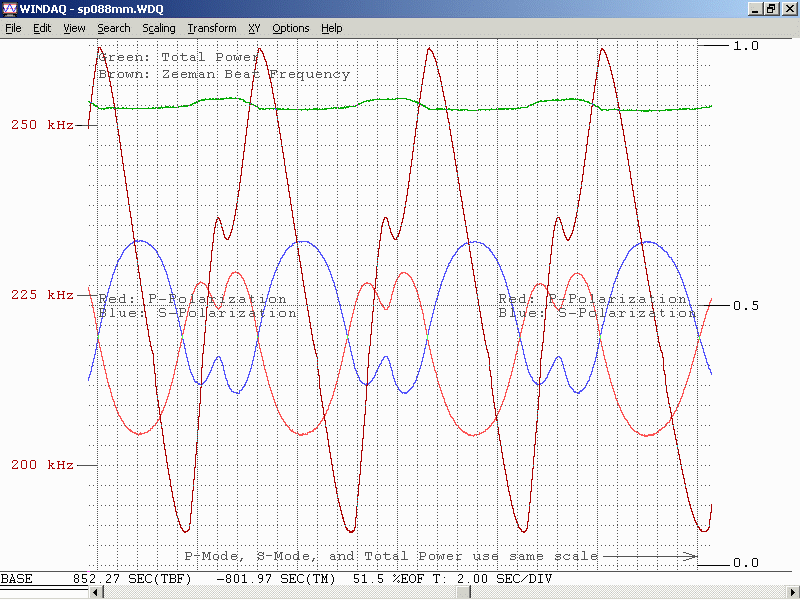
Task: Expand the Scaling menu
Action: (x=159, y=28)
